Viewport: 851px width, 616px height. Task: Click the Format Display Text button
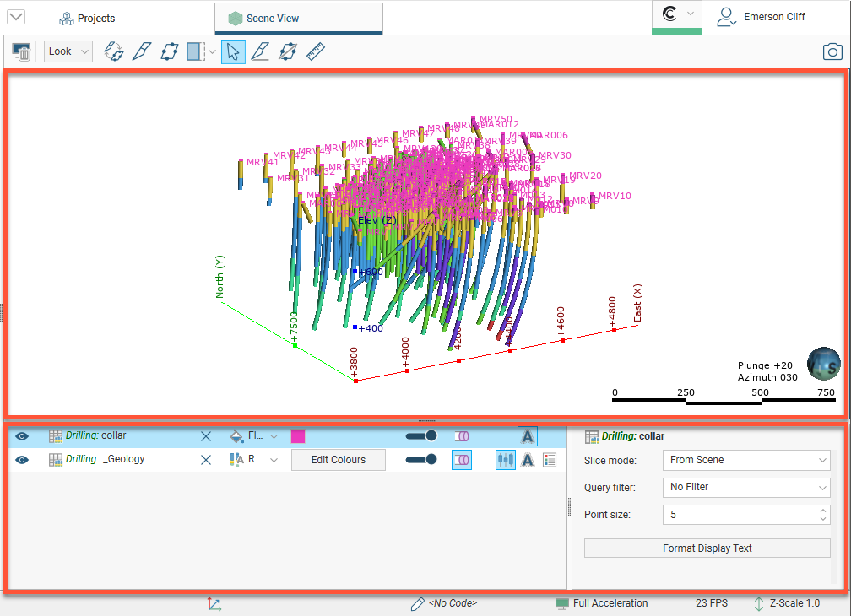707,548
